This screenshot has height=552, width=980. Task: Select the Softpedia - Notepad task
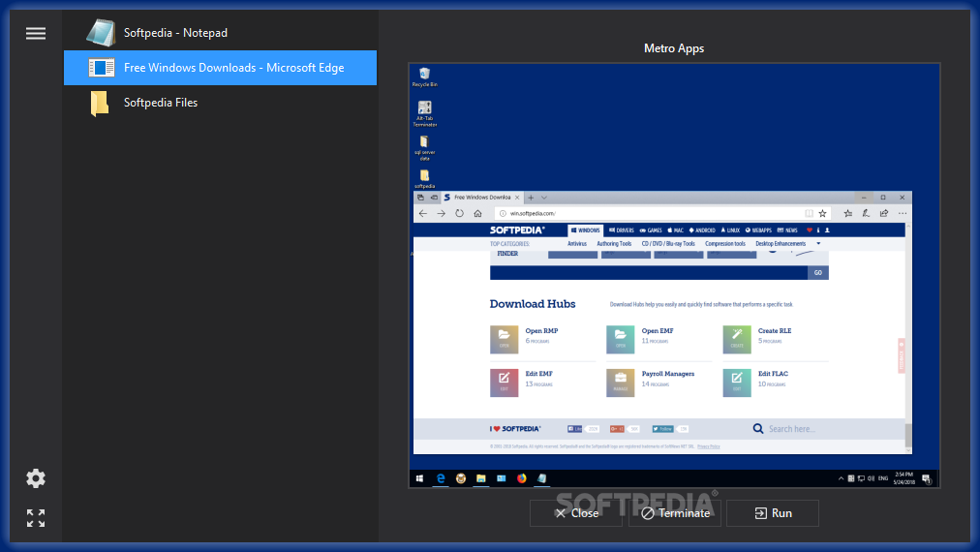(x=220, y=33)
